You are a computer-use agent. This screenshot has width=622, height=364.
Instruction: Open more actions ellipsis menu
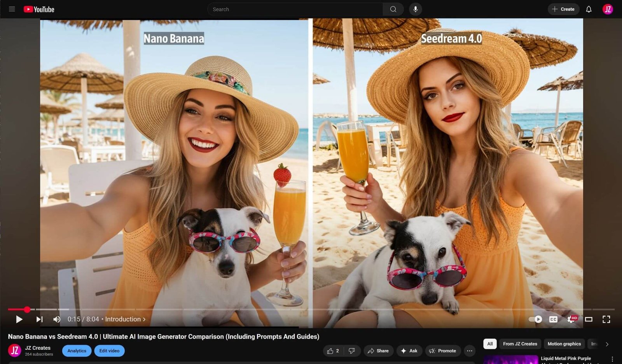click(x=470, y=351)
